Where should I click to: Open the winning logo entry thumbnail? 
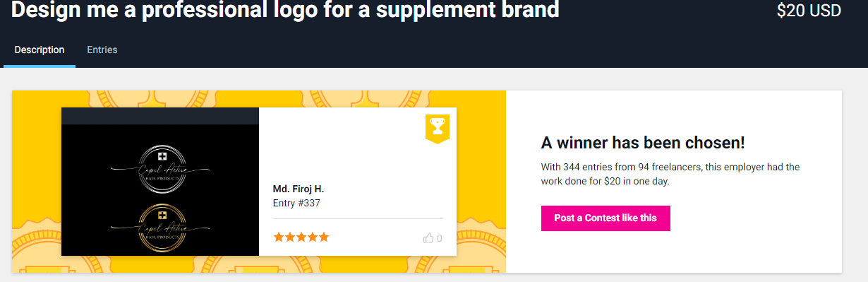[160, 182]
